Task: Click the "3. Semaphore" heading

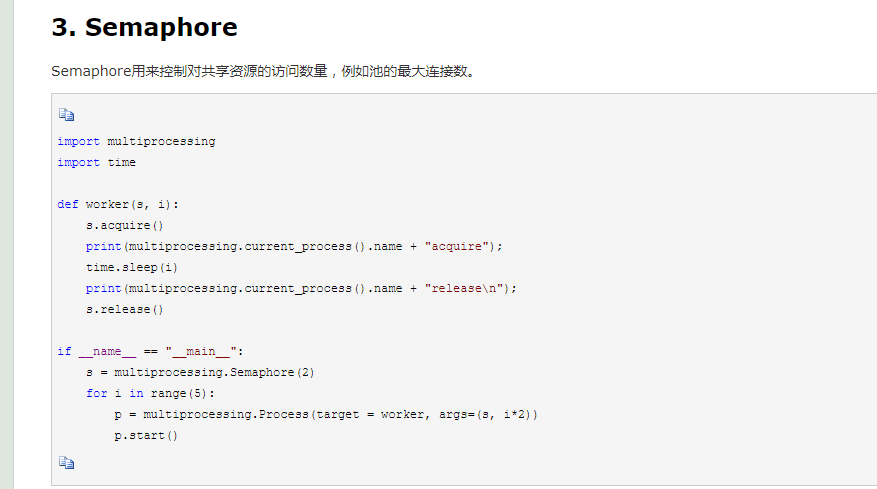Action: coord(144,28)
